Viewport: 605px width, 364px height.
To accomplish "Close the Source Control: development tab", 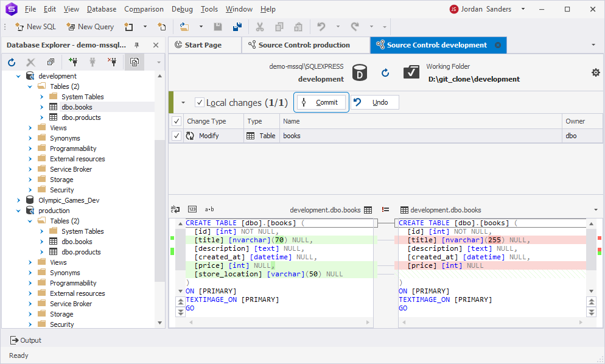I will [498, 45].
